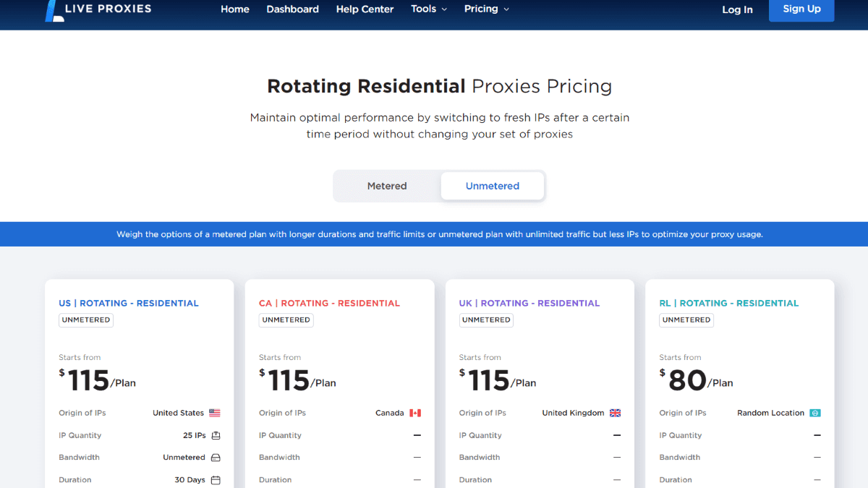Click the $115/Plan price on the CA card

[298, 380]
